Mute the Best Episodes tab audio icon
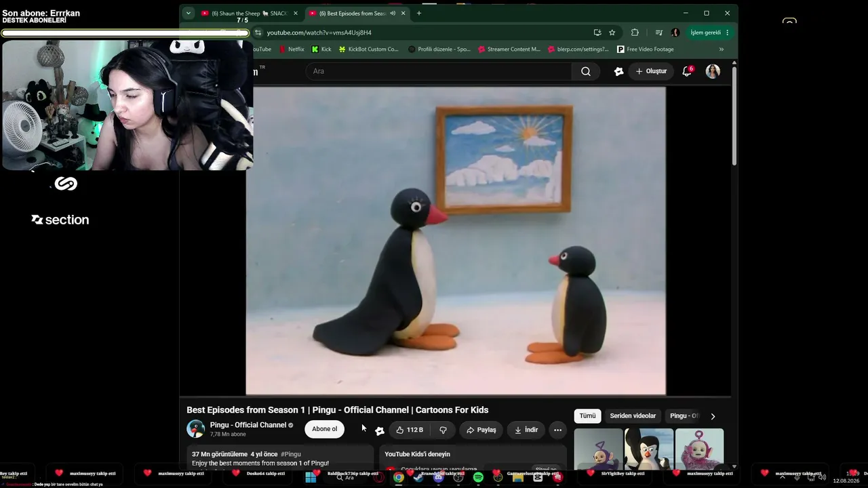Viewport: 868px width, 488px height. [x=393, y=13]
